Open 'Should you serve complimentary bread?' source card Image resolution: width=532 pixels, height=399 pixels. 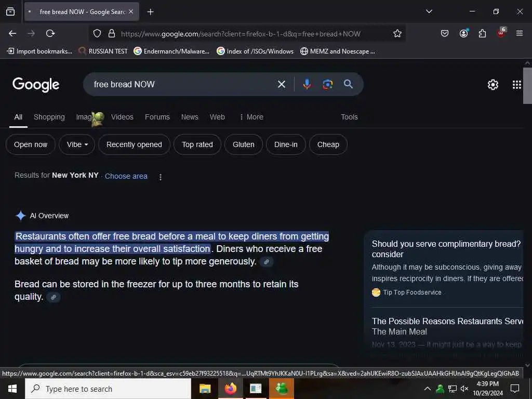pos(446,249)
